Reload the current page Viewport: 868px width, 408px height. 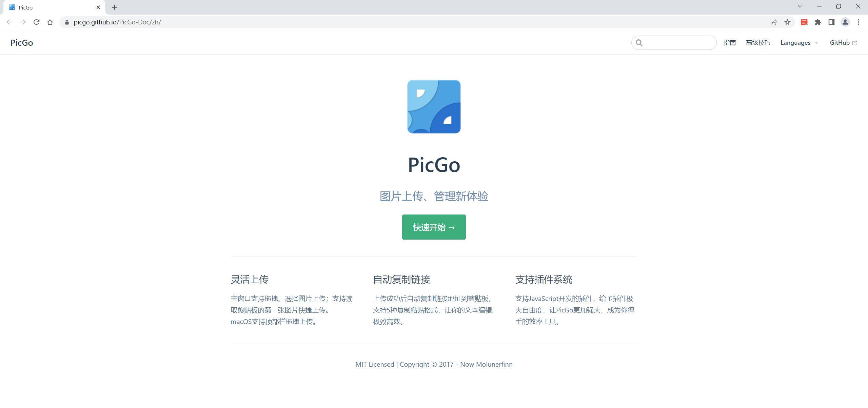coord(37,22)
